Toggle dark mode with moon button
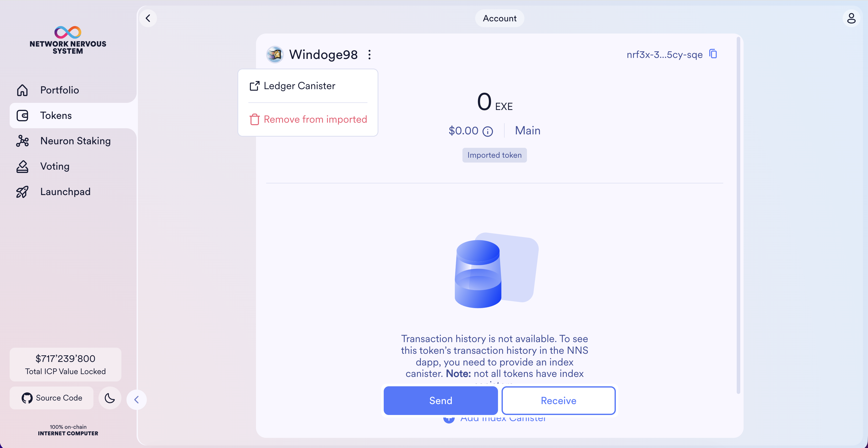Image resolution: width=868 pixels, height=448 pixels. [109, 398]
